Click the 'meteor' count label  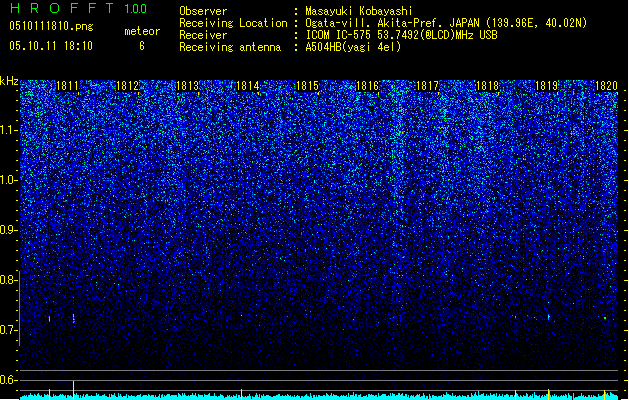point(142,31)
